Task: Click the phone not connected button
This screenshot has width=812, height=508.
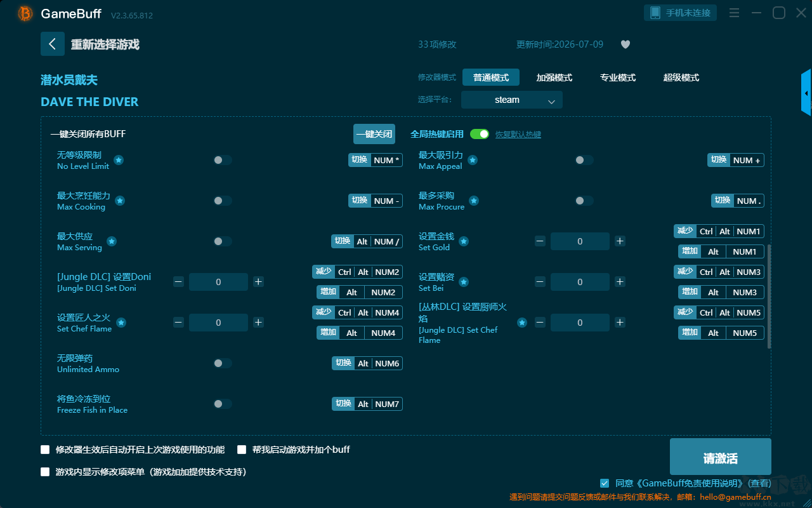Action: (x=681, y=13)
